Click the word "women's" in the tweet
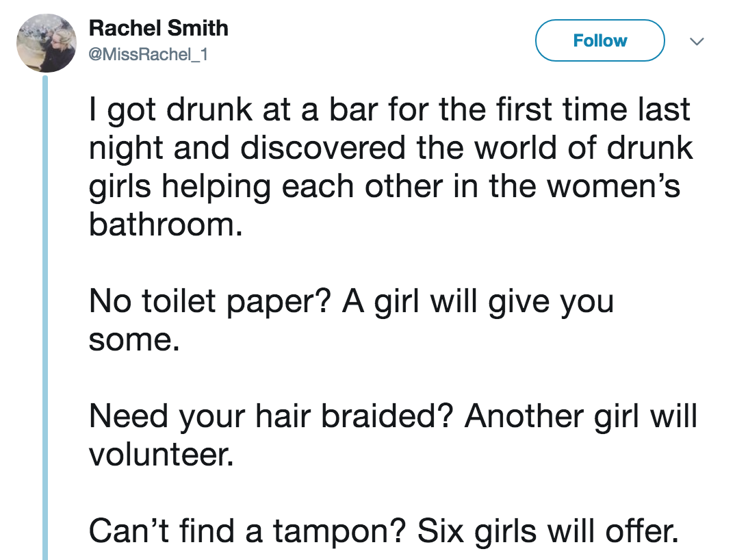 point(614,186)
